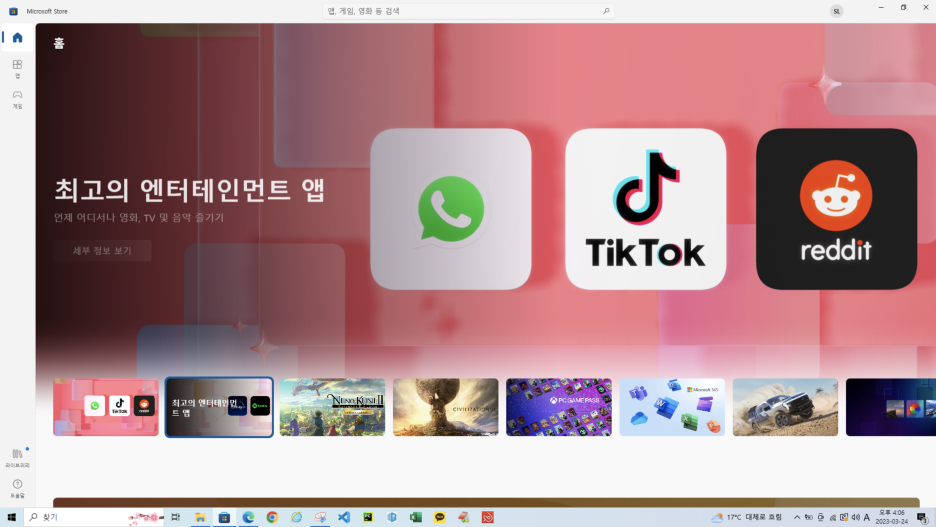This screenshot has width=936, height=527.
Task: Click the Microsoft Store taskbar icon
Action: point(224,517)
